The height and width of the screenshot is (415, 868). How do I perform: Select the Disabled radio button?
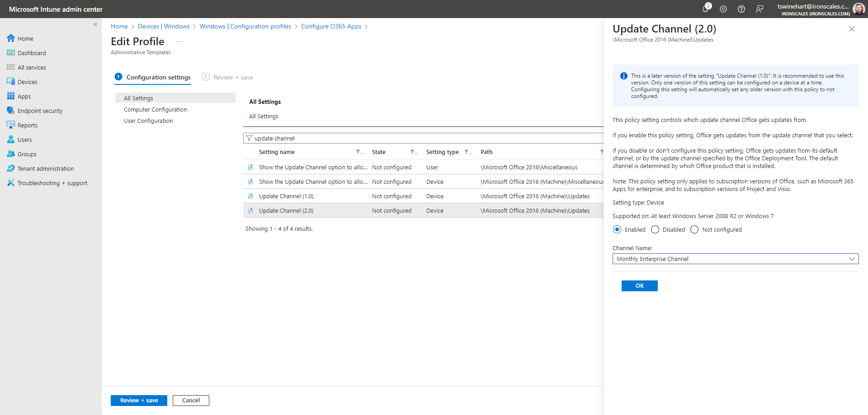[x=655, y=229]
